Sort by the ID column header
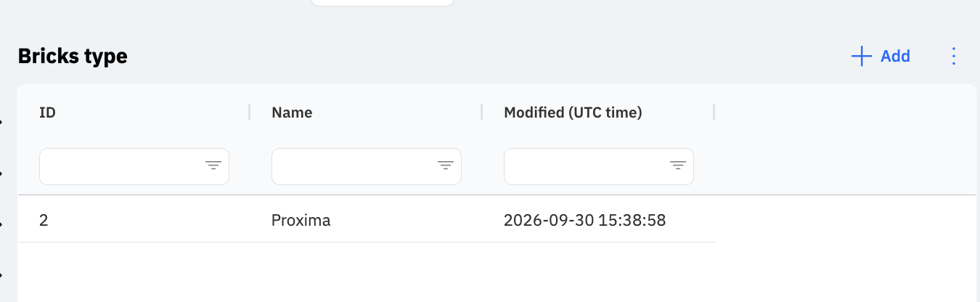Viewport: 980px width, 302px height. pyautogui.click(x=47, y=113)
